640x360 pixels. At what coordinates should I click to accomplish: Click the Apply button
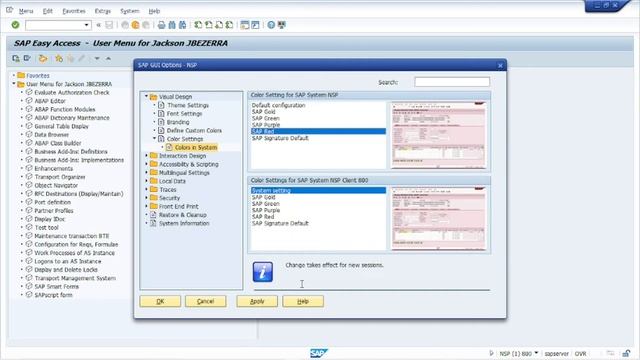click(x=257, y=301)
